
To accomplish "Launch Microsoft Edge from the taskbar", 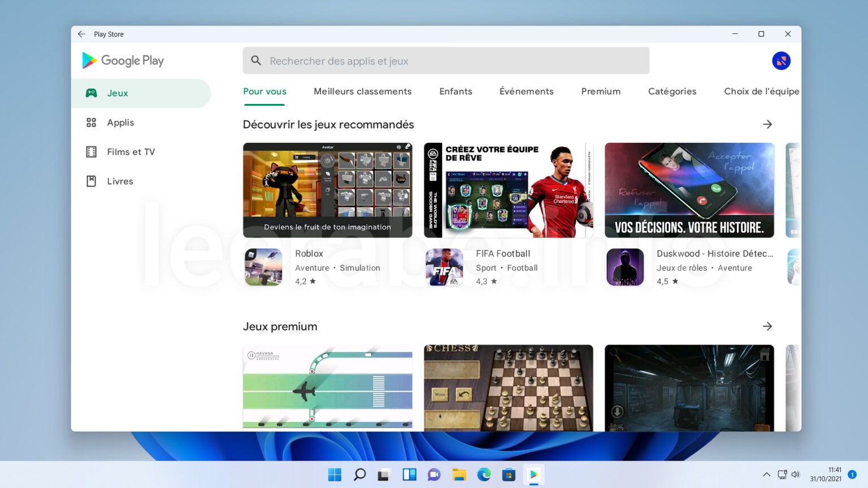I will point(484,474).
